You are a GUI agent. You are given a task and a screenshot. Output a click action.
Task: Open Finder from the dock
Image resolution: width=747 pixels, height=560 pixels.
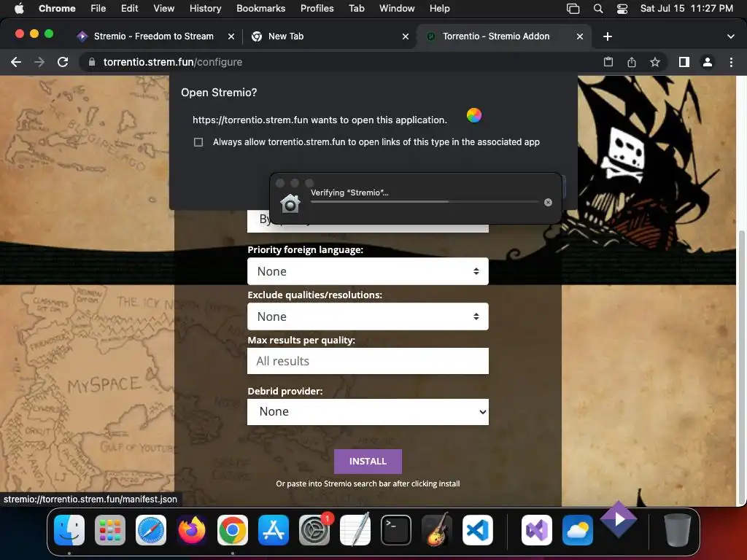click(69, 530)
